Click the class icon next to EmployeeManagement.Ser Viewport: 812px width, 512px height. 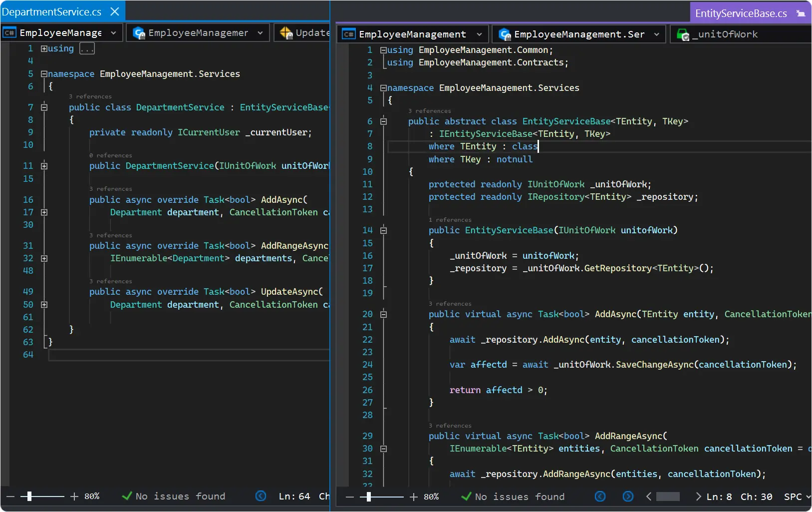coord(505,34)
